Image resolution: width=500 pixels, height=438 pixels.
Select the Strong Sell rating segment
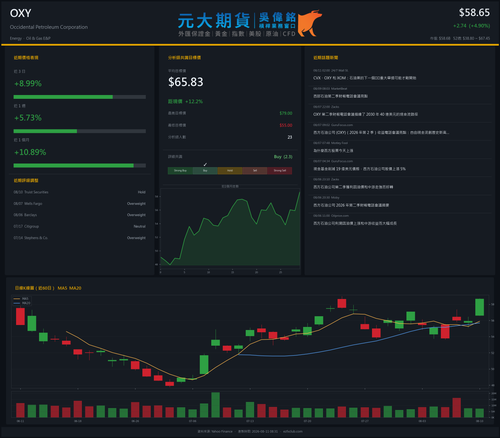[x=280, y=171]
